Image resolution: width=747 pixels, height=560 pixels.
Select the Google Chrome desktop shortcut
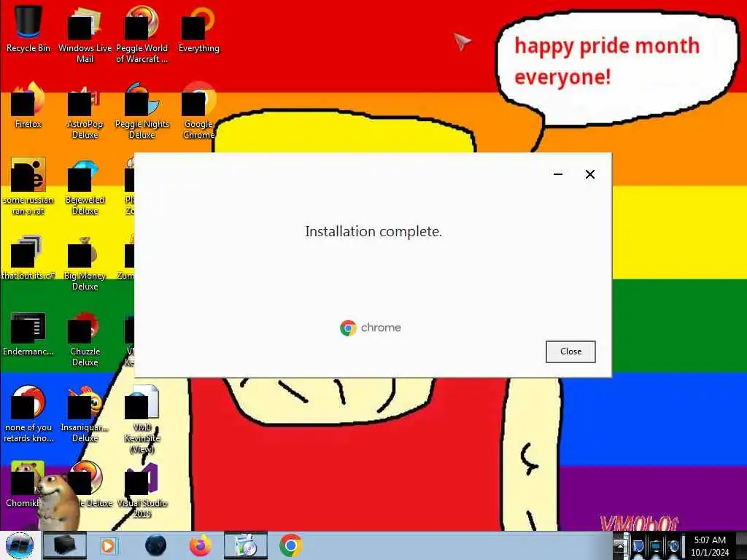[198, 111]
